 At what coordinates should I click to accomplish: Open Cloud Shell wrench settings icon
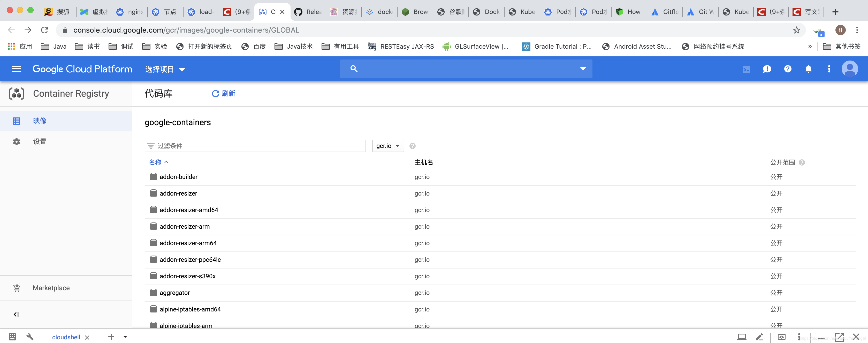(x=30, y=337)
